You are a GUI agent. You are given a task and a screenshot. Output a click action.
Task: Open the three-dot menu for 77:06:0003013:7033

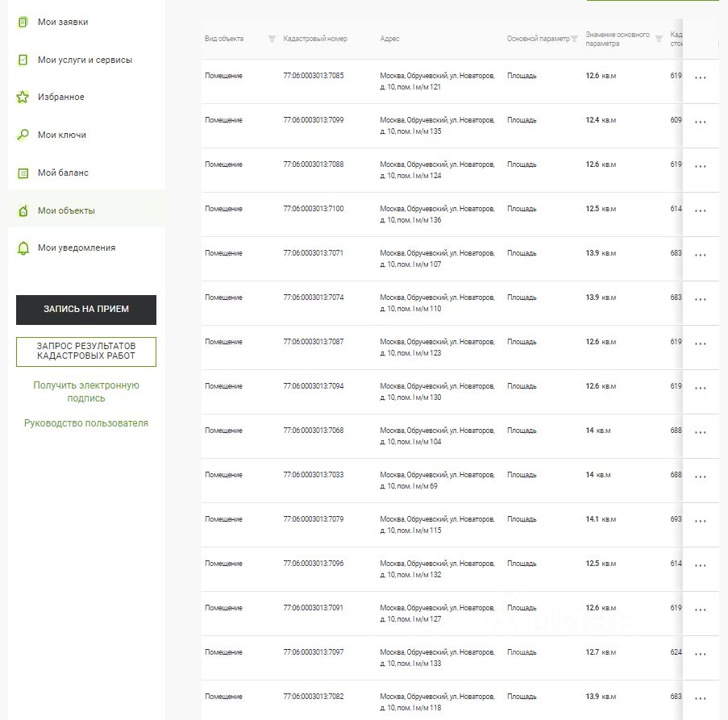[700, 477]
